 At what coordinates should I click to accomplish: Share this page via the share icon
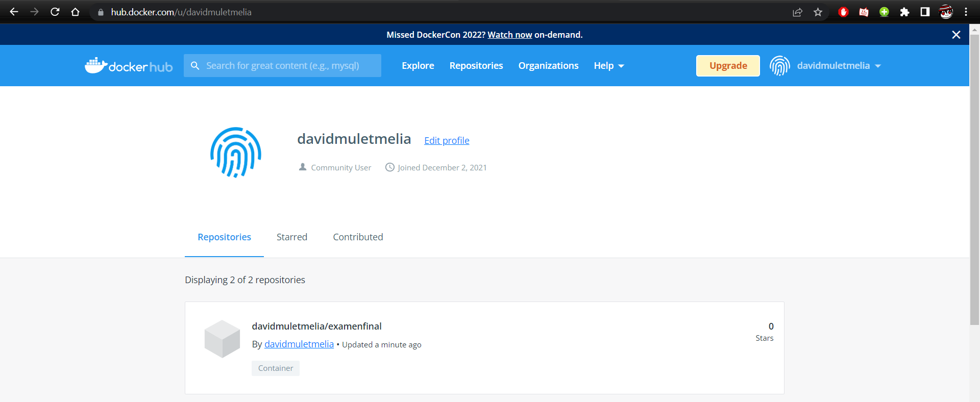coord(797,12)
